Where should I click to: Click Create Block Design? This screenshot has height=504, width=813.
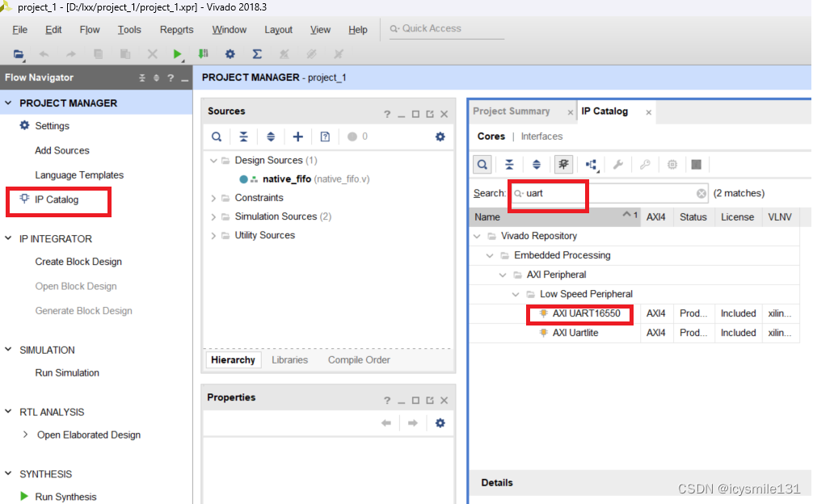coord(78,262)
